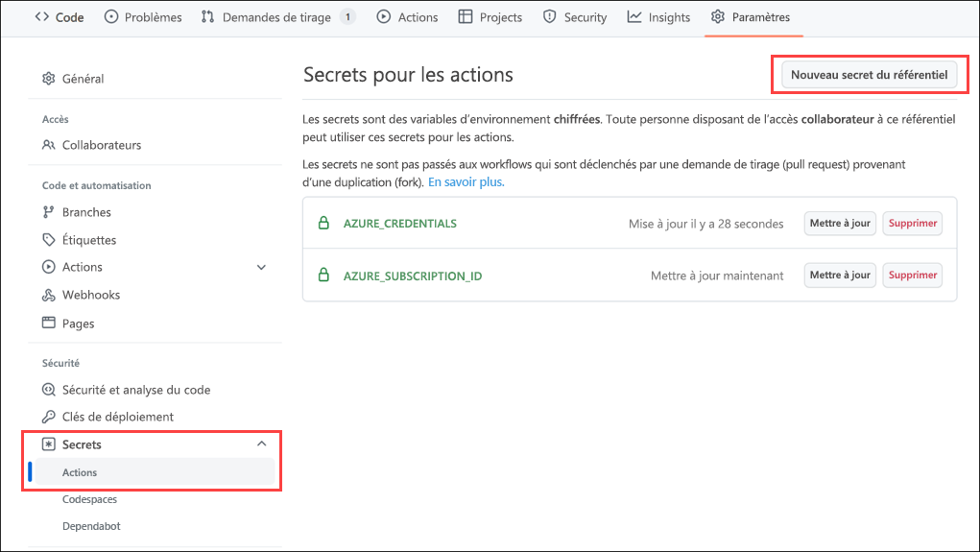
Task: Open Collaborateurs in sidebar
Action: (x=101, y=145)
